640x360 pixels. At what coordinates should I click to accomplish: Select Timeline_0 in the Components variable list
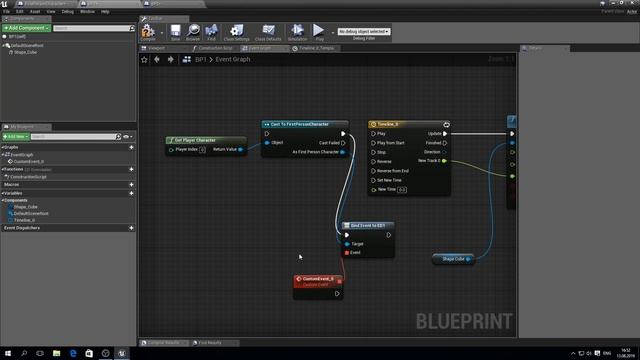coord(24,220)
